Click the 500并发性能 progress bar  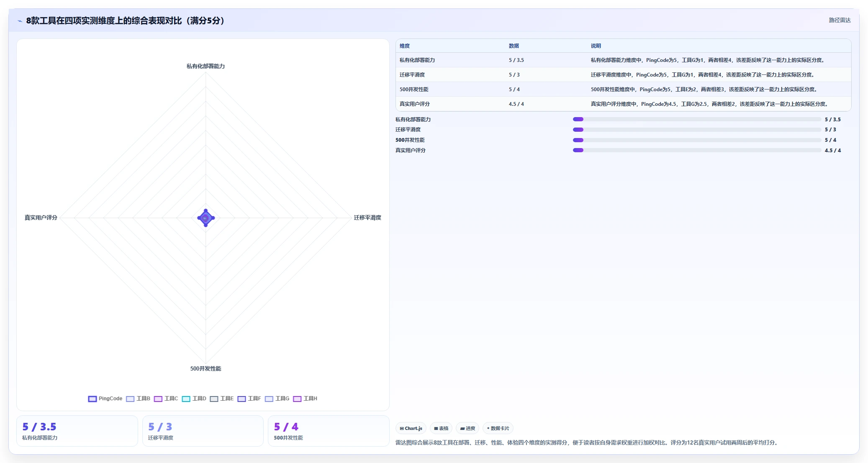pyautogui.click(x=697, y=140)
